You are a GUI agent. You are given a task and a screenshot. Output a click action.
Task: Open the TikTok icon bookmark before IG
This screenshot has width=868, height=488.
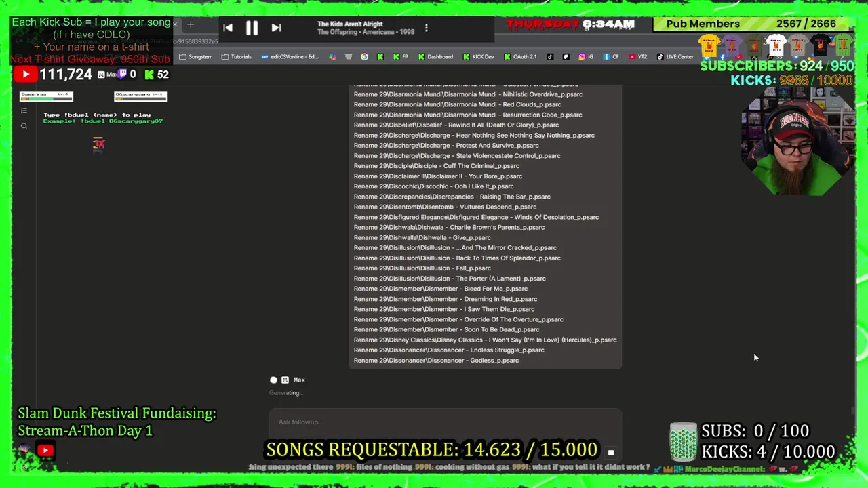coord(550,57)
